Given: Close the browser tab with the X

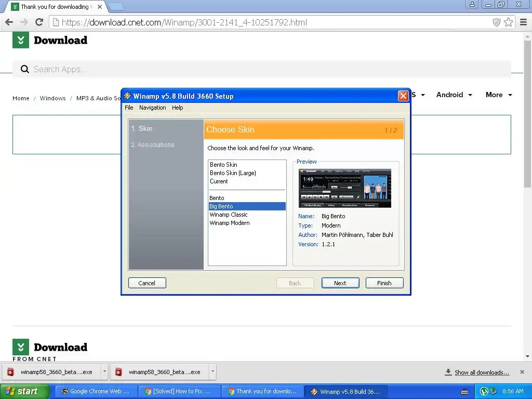Looking at the screenshot, I should (x=100, y=6).
